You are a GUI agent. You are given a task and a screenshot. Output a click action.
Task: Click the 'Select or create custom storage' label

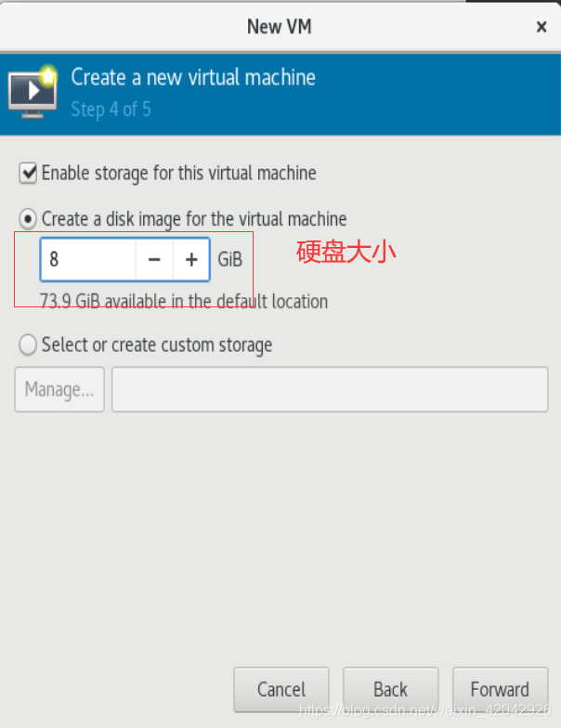tap(157, 345)
